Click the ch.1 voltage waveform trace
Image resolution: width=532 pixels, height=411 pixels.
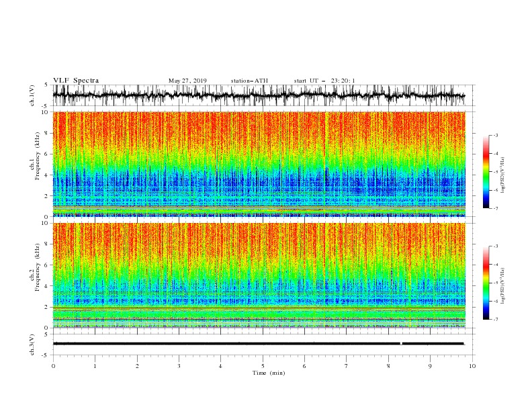(259, 95)
